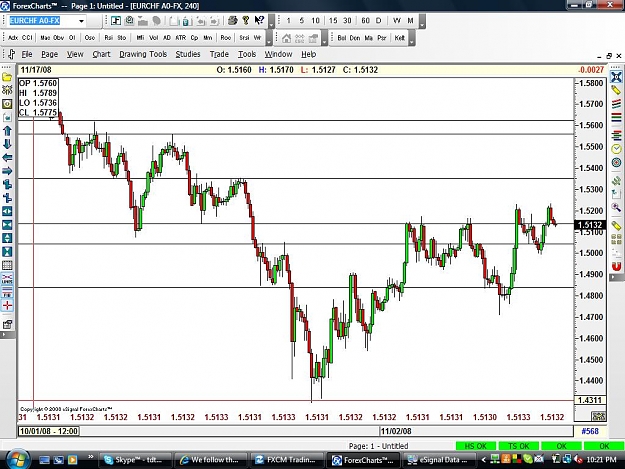Expand the main toolbar overflow arrow

click(271, 22)
